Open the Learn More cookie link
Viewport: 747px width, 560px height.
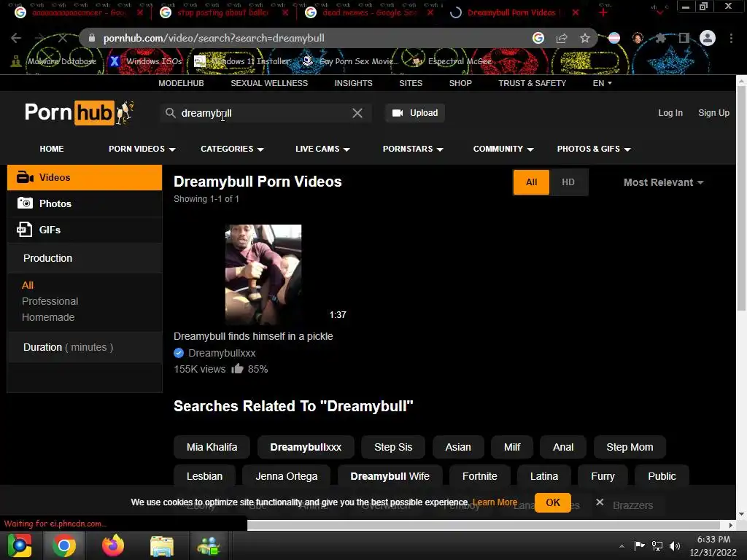click(x=495, y=502)
